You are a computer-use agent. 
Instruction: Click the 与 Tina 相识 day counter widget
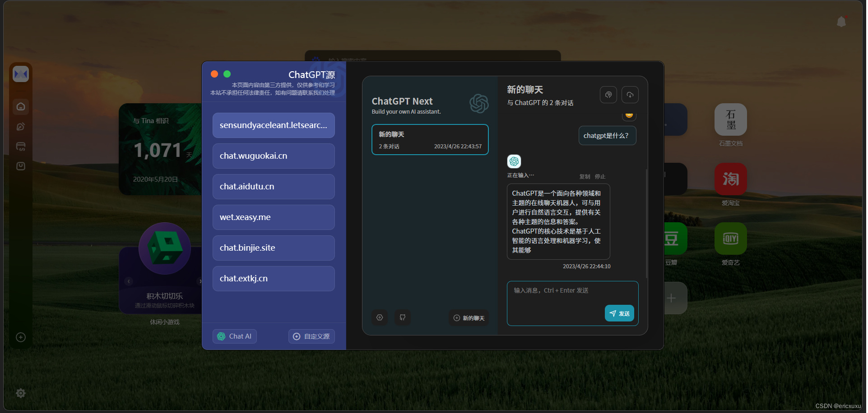click(x=160, y=149)
